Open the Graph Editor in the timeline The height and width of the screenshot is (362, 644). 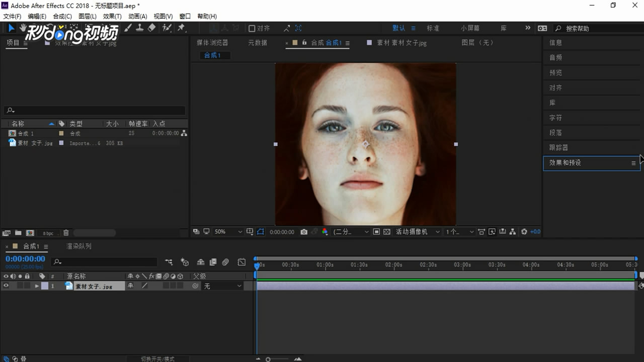[241, 262]
